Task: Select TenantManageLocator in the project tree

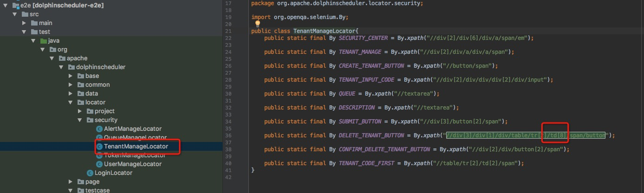Action: point(136,146)
